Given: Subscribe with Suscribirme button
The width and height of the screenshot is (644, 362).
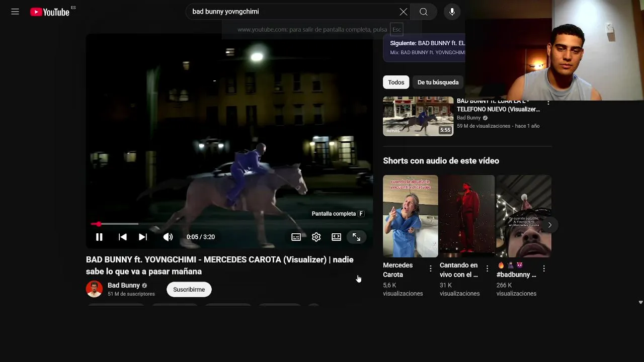Looking at the screenshot, I should coord(189,290).
